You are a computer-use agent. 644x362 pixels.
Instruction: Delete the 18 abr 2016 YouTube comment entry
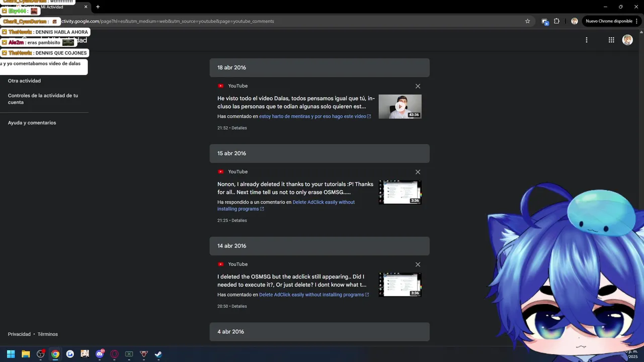click(418, 86)
